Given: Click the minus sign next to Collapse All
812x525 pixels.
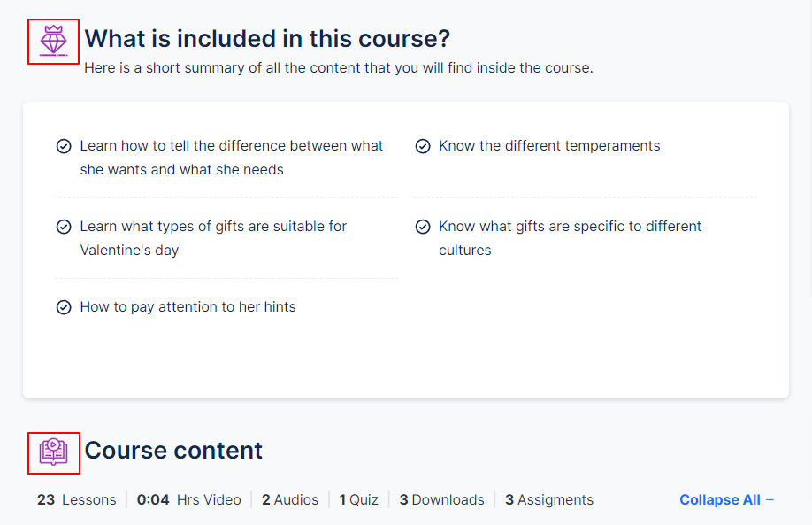Looking at the screenshot, I should click(x=770, y=499).
